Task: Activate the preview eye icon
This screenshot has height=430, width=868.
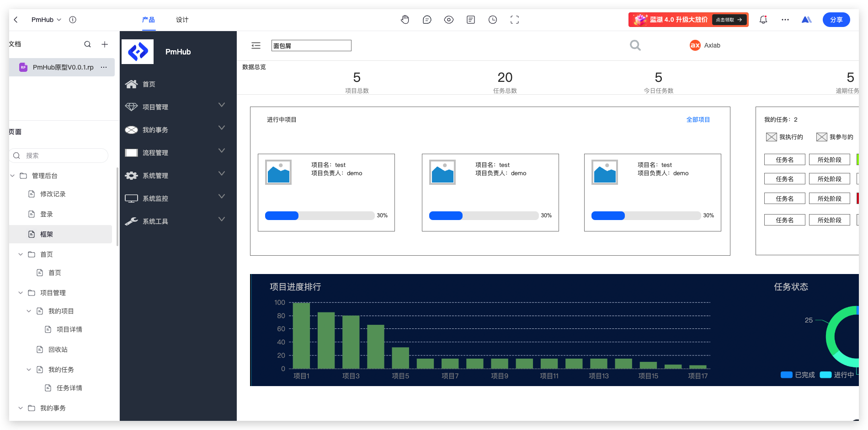Action: coord(449,19)
